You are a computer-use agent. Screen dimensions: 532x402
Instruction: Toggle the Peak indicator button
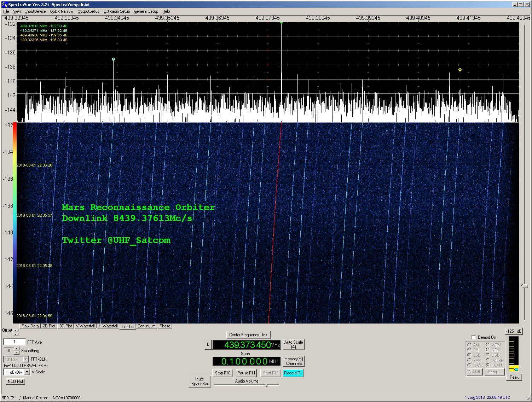pos(514,377)
